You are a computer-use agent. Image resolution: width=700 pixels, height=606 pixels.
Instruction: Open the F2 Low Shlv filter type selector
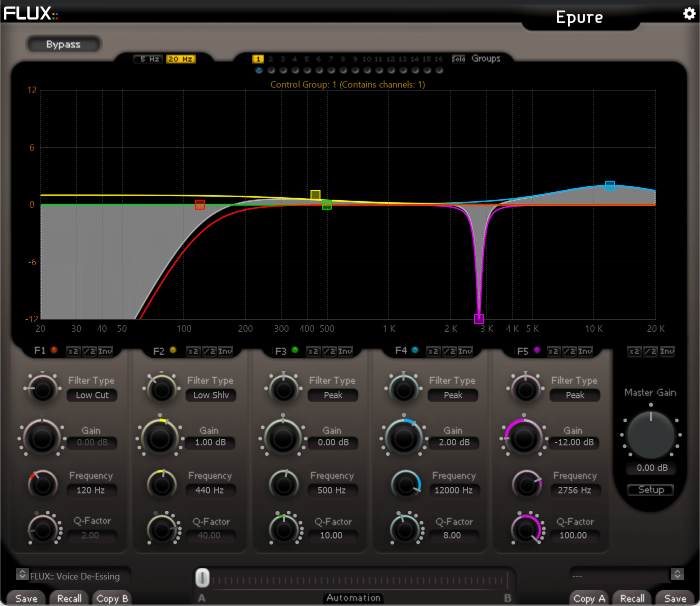click(211, 395)
